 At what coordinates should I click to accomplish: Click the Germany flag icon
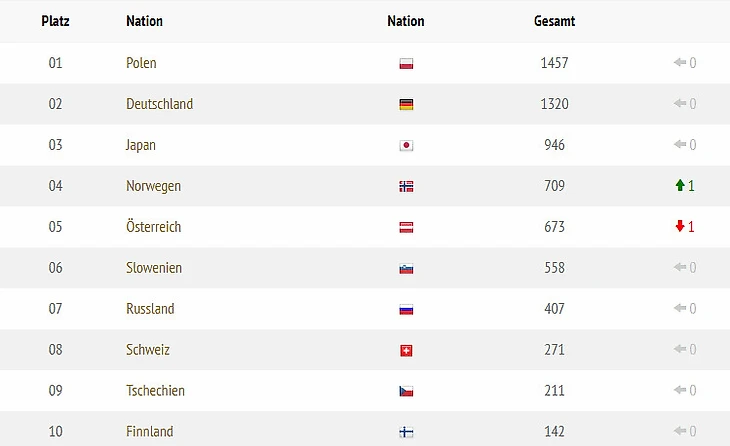(x=406, y=105)
